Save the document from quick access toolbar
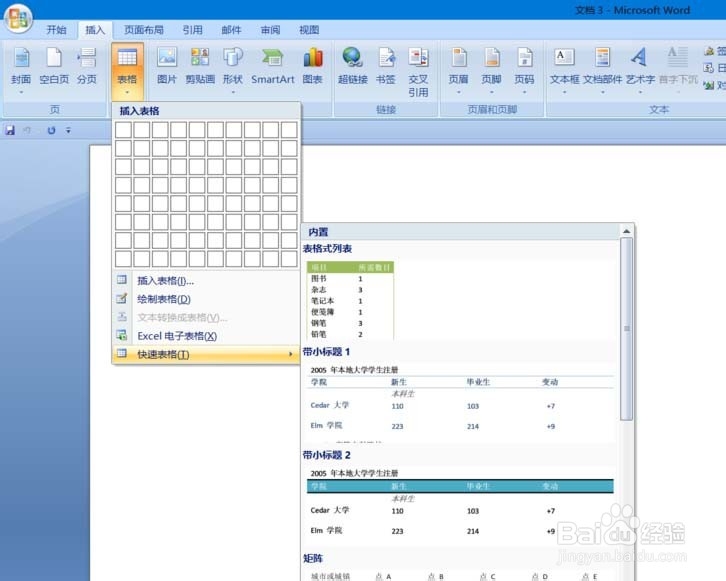This screenshot has height=581, width=726. 10,131
